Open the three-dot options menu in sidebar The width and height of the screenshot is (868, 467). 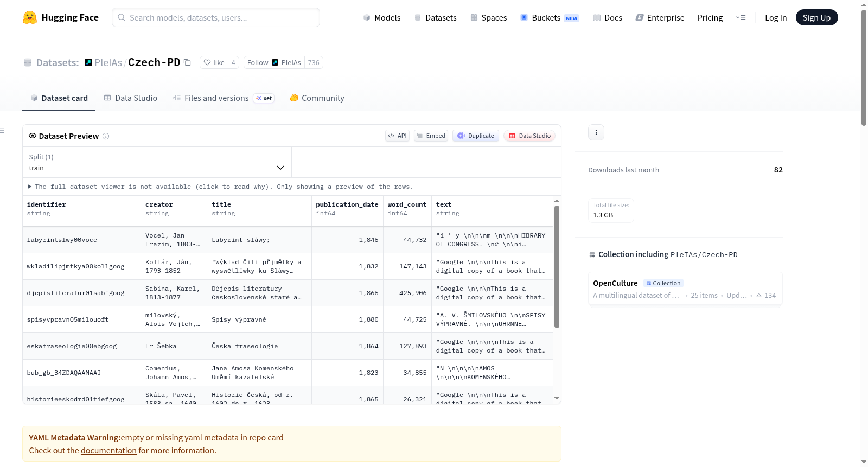(596, 132)
